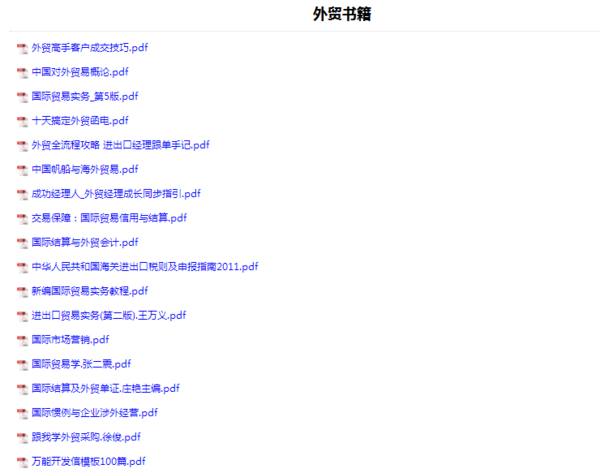The image size is (600, 473).
Task: Open 成功经理人_外贸经理成长同步指引.pdf
Action: [116, 194]
